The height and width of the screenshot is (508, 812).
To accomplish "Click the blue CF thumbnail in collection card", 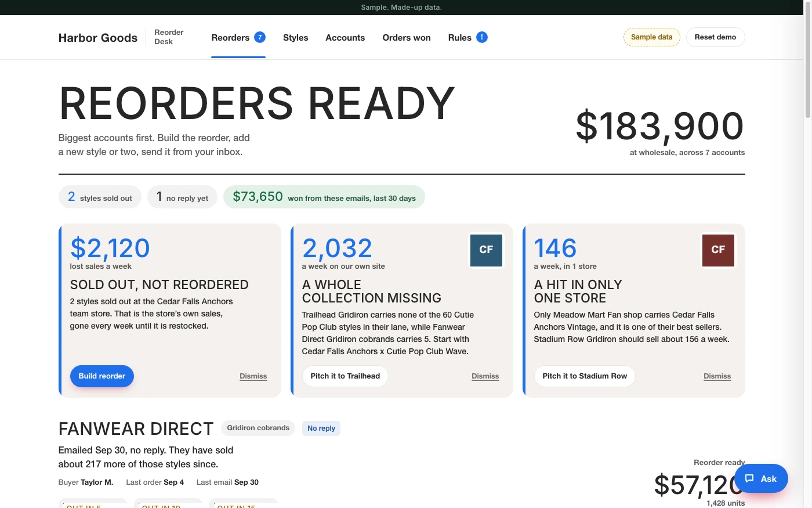I will pyautogui.click(x=486, y=250).
